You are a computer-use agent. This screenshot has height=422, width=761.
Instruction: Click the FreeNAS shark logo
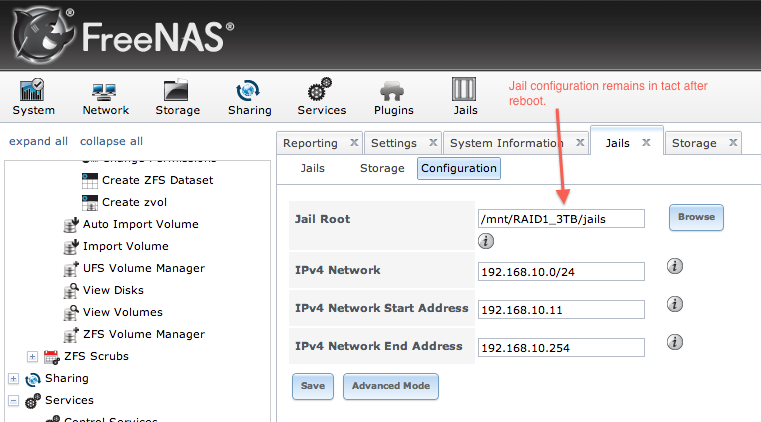43,35
